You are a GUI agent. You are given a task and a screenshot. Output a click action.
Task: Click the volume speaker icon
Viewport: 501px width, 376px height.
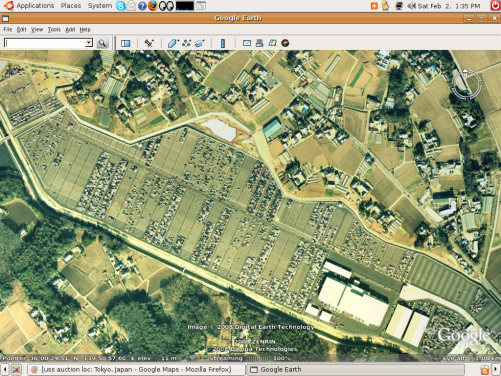pos(411,6)
